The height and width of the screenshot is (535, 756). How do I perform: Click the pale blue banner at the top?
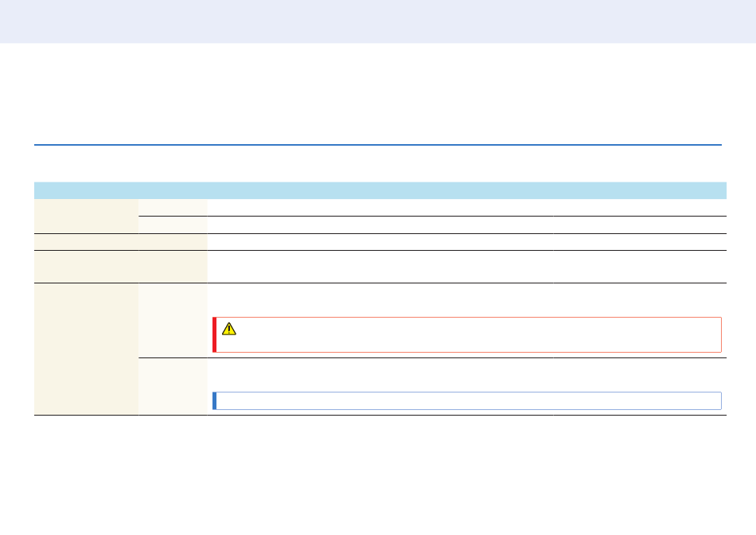point(378,21)
